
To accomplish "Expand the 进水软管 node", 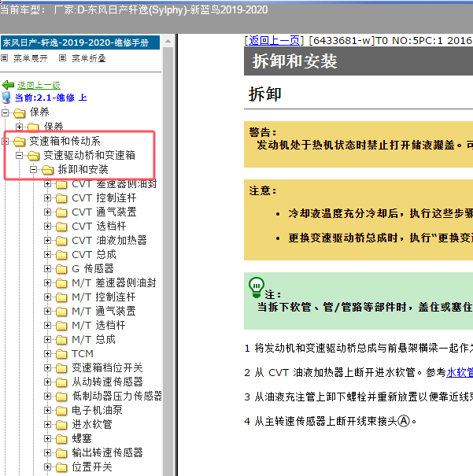I will click(47, 424).
